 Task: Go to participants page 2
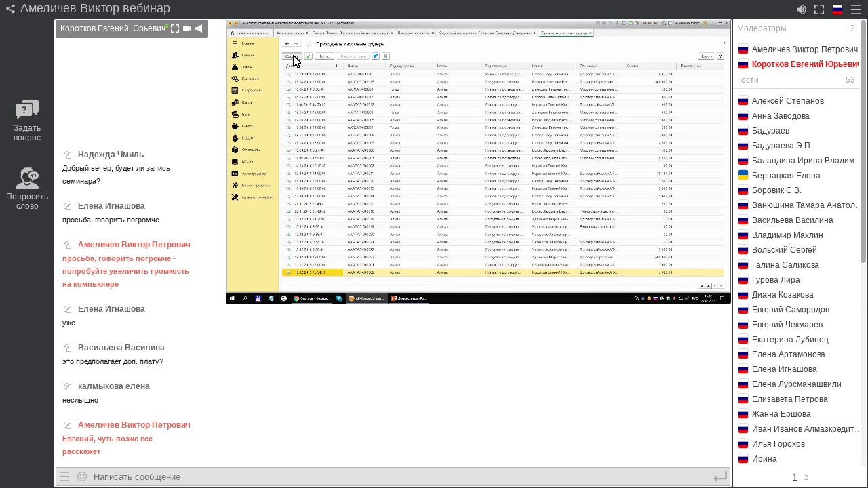coord(806,478)
